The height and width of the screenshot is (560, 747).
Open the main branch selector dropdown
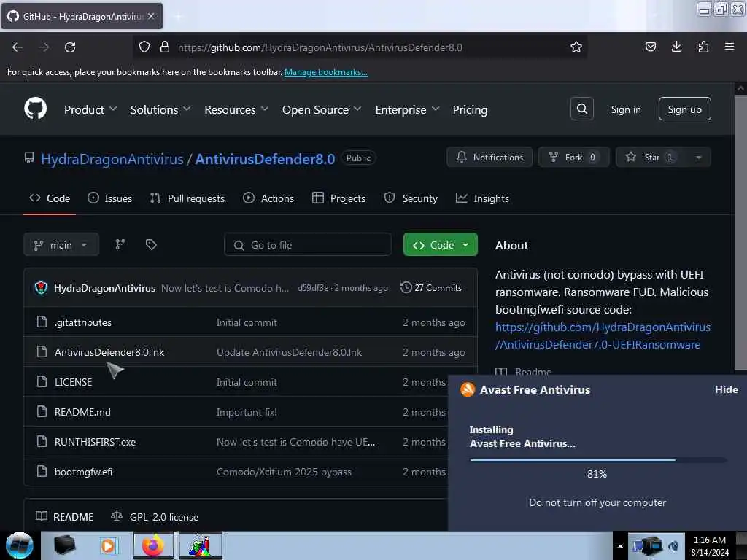tap(61, 245)
